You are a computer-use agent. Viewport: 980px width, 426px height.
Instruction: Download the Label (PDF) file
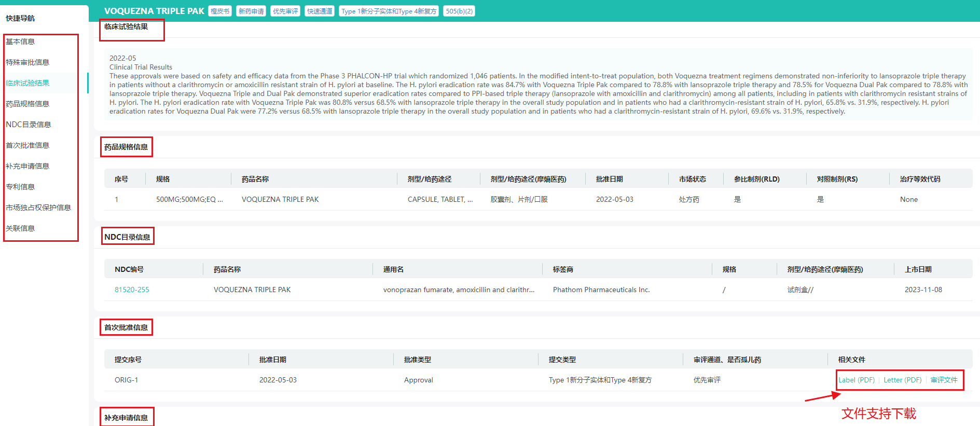(x=857, y=380)
